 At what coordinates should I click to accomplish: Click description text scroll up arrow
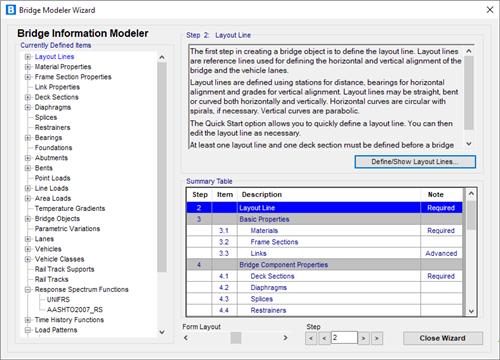pos(469,51)
